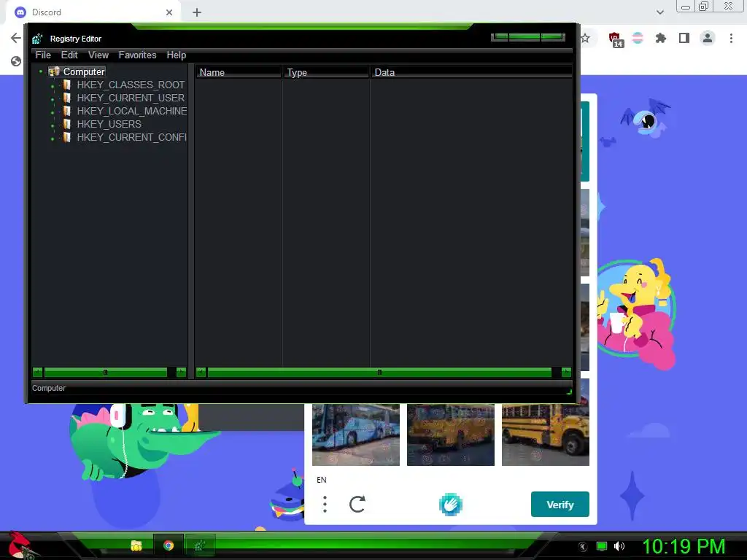Refresh the captcha challenge
This screenshot has height=560, width=747.
tap(357, 504)
